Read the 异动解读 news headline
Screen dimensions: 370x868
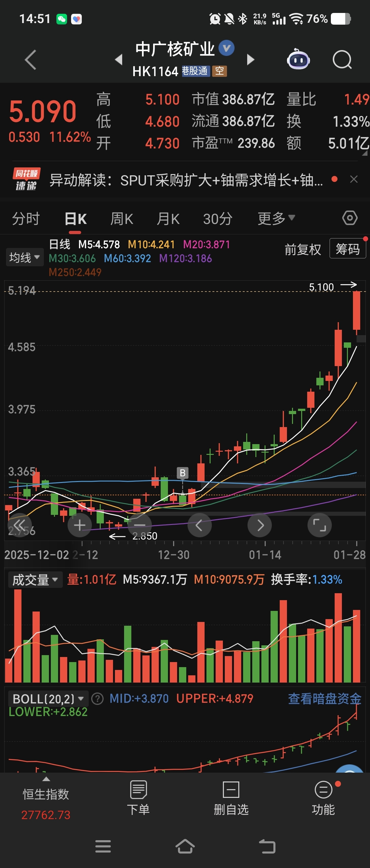[186, 180]
